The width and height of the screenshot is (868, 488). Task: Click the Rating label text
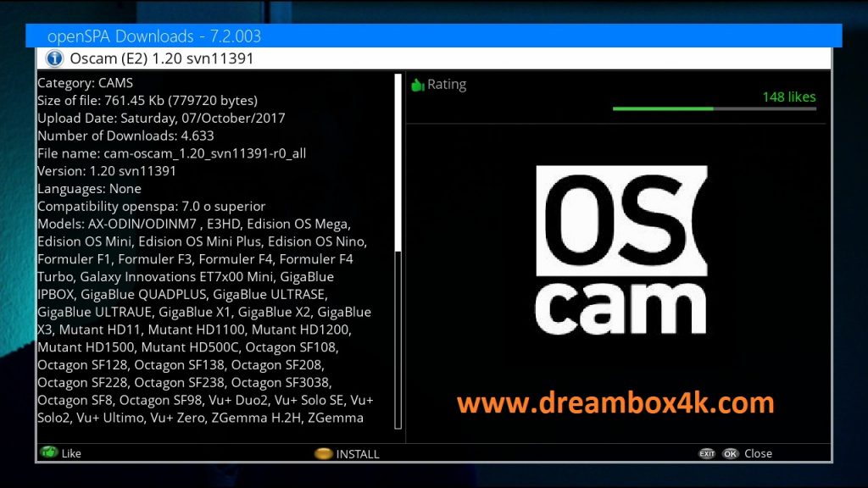pos(447,85)
